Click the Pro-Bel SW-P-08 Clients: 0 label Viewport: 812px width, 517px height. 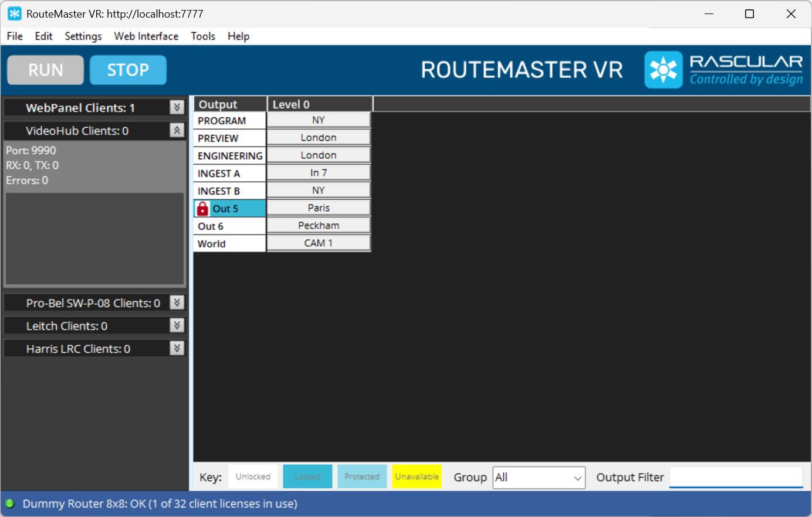(93, 303)
